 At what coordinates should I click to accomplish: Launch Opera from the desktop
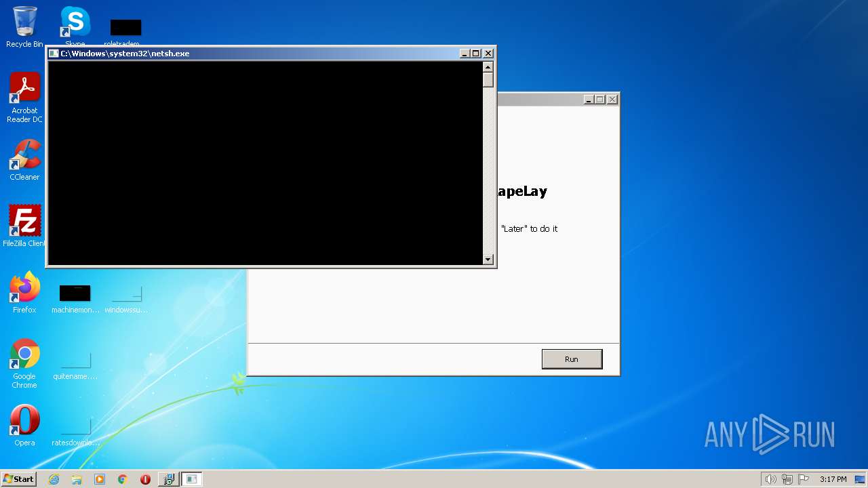pyautogui.click(x=24, y=426)
